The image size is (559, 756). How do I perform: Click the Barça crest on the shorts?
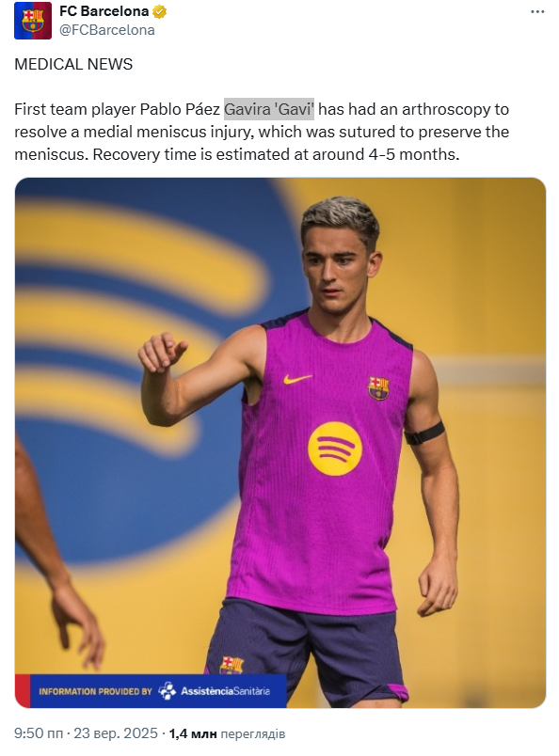pyautogui.click(x=232, y=665)
